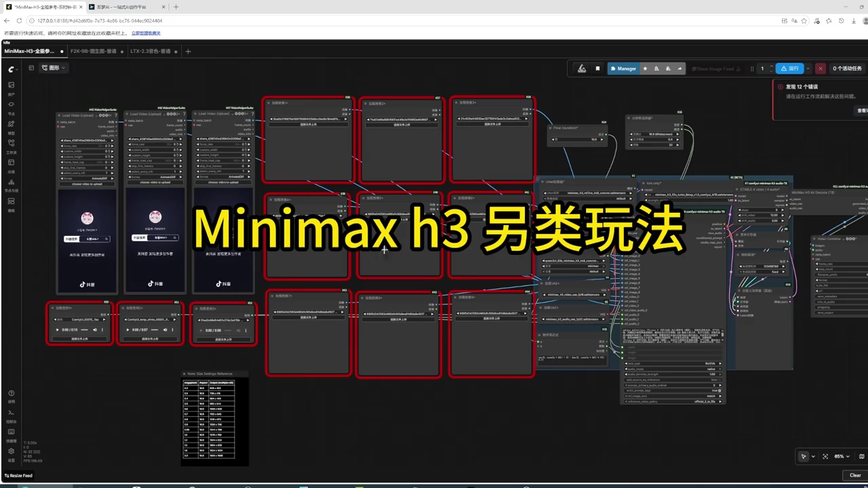Screen dimensions: 868x488
Task: Go back in browser
Action: 7,21
